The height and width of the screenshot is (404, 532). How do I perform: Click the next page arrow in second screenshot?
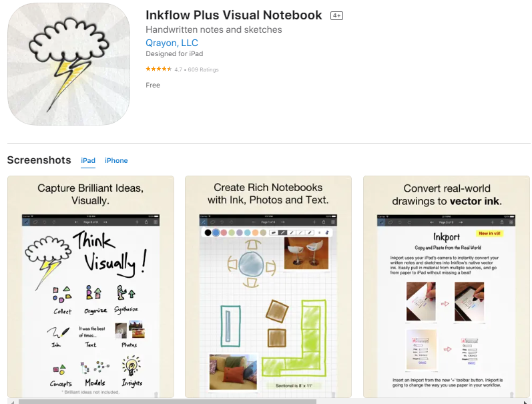point(282,222)
